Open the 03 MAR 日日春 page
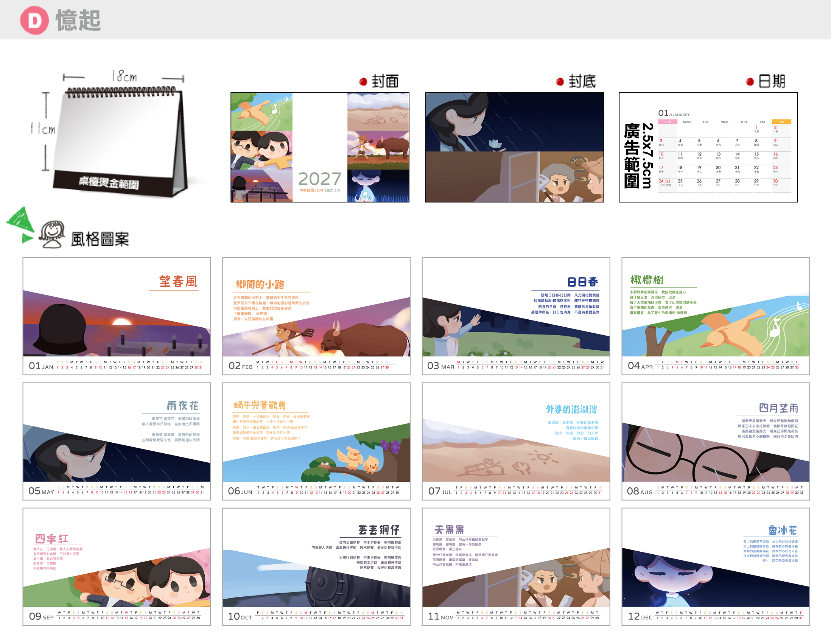Image resolution: width=831 pixels, height=644 pixels. pyautogui.click(x=516, y=316)
